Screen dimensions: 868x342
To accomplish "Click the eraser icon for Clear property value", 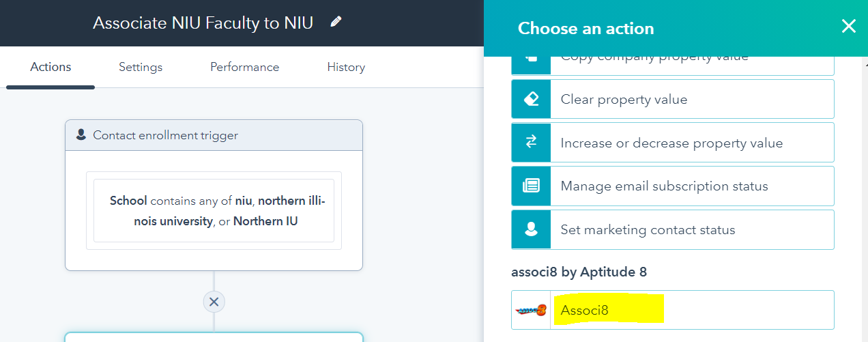I will click(x=531, y=99).
